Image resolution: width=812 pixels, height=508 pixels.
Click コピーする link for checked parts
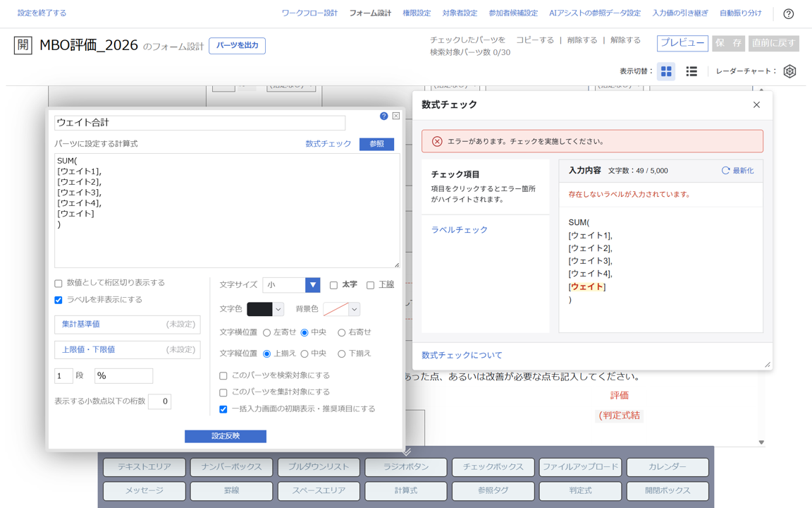(x=535, y=40)
